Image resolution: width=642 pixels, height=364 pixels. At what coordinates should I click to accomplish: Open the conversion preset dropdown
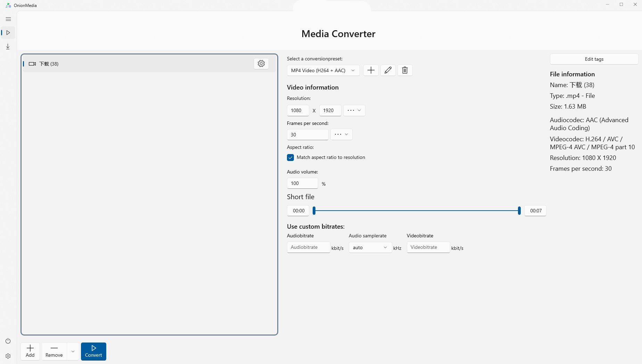[323, 70]
